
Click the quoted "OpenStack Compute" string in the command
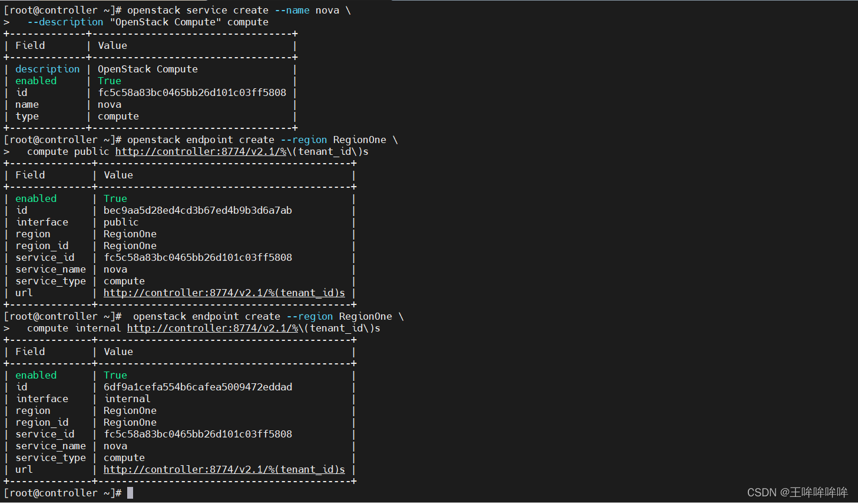pyautogui.click(x=165, y=22)
